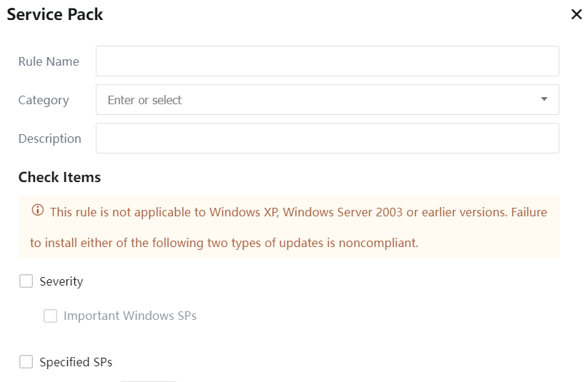The image size is (588, 382).
Task: Expand the Category dropdown arrow
Action: 544,99
